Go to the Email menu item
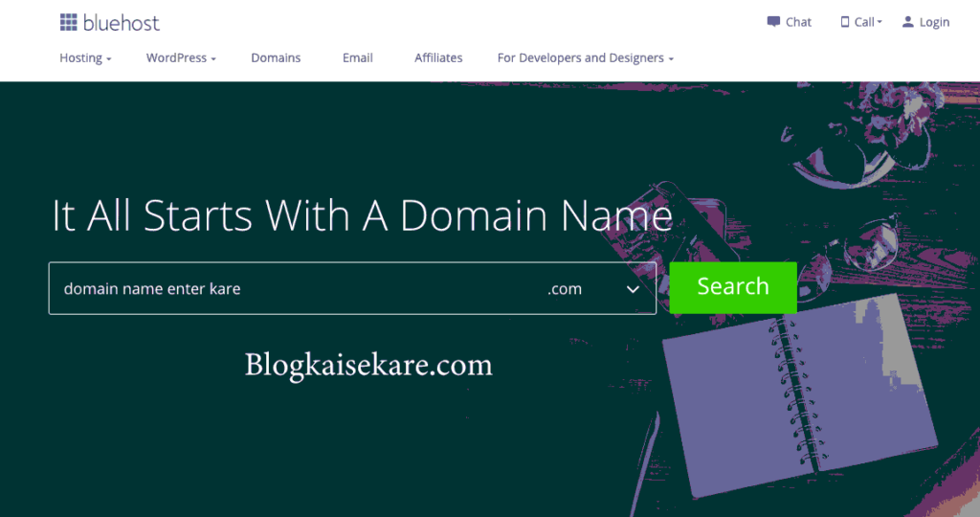980x517 pixels. click(x=358, y=58)
